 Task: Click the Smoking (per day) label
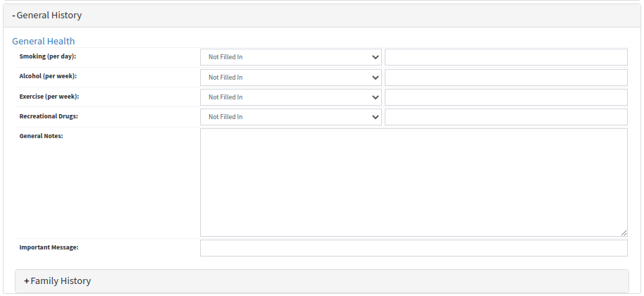click(x=47, y=56)
